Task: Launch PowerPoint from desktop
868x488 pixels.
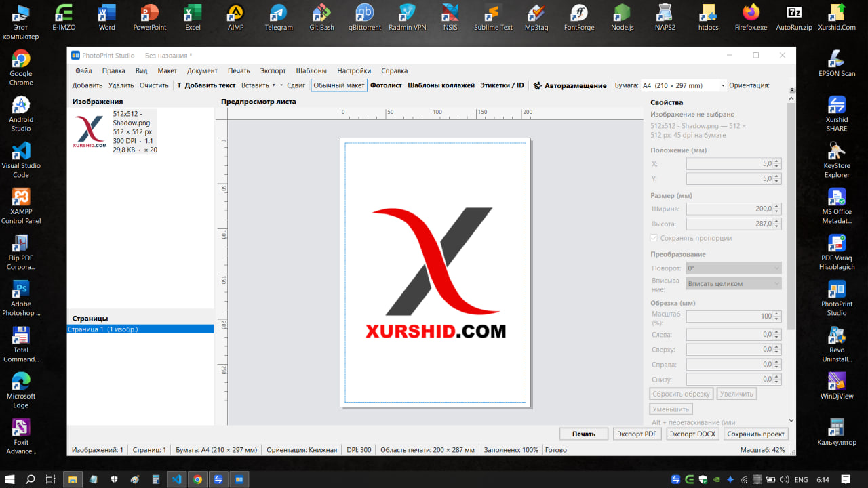Action: (x=150, y=17)
